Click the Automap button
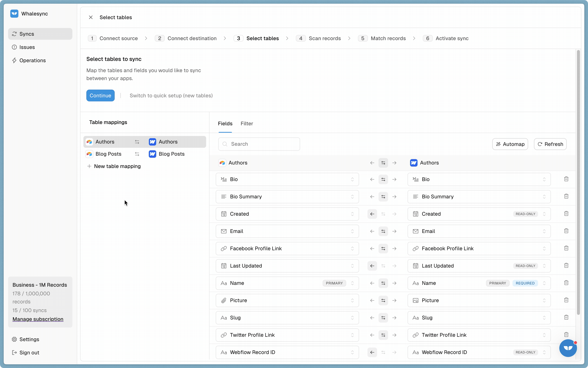Viewport: 588px width, 368px height. (x=510, y=144)
